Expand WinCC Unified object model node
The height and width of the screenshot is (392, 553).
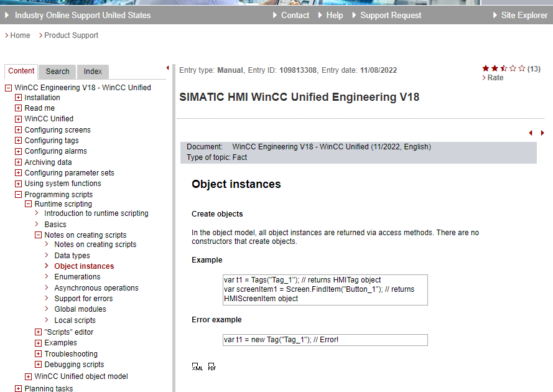pyautogui.click(x=28, y=377)
